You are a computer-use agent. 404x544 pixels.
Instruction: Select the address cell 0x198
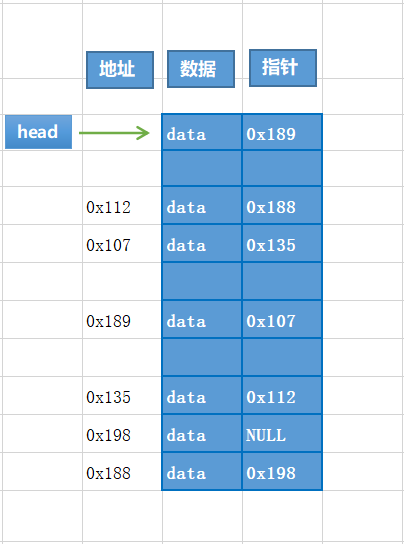(x=122, y=433)
